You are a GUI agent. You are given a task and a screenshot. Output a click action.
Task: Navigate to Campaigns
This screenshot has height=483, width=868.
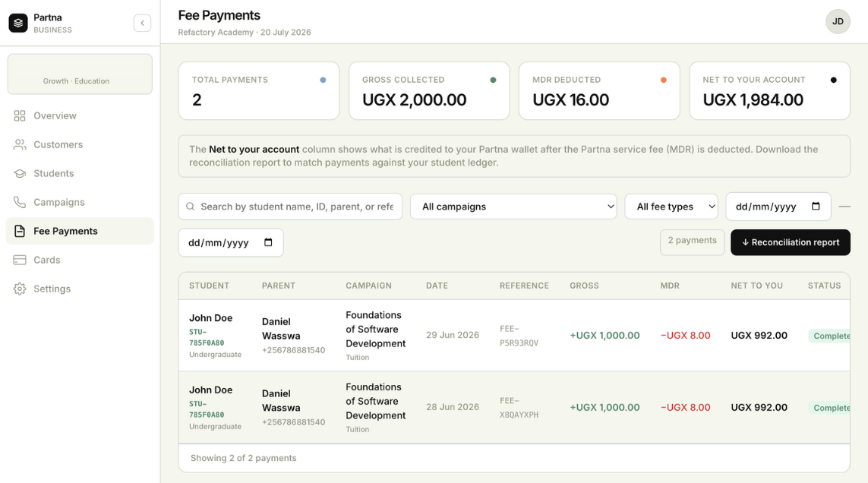point(80,202)
